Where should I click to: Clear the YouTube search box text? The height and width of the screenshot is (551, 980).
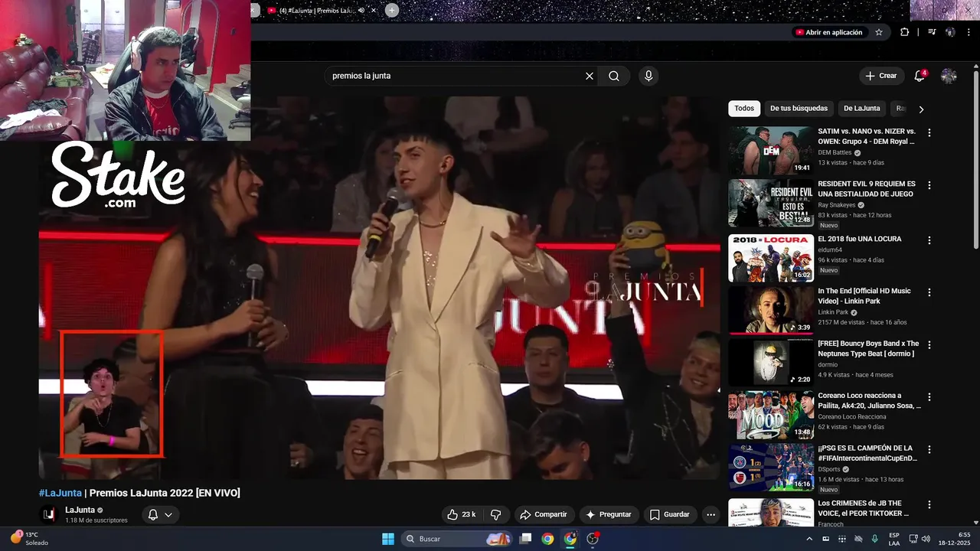pyautogui.click(x=590, y=76)
